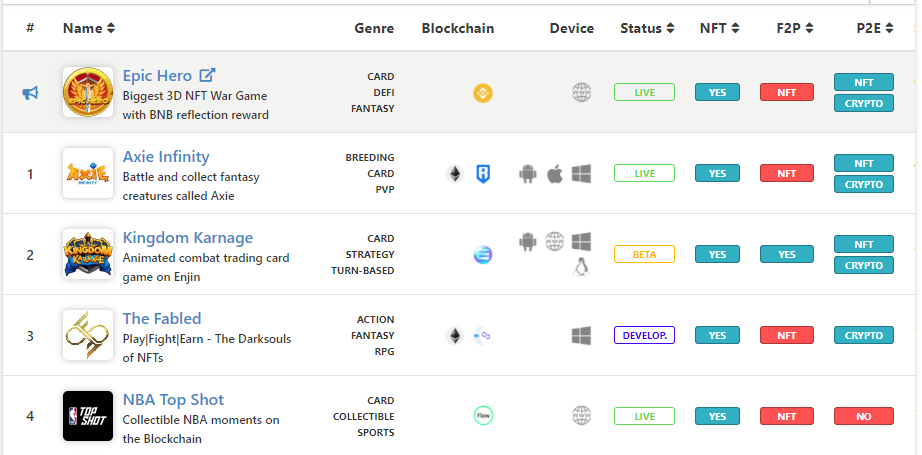Click the Windows icon in Kingdom Karnage row

pos(582,241)
